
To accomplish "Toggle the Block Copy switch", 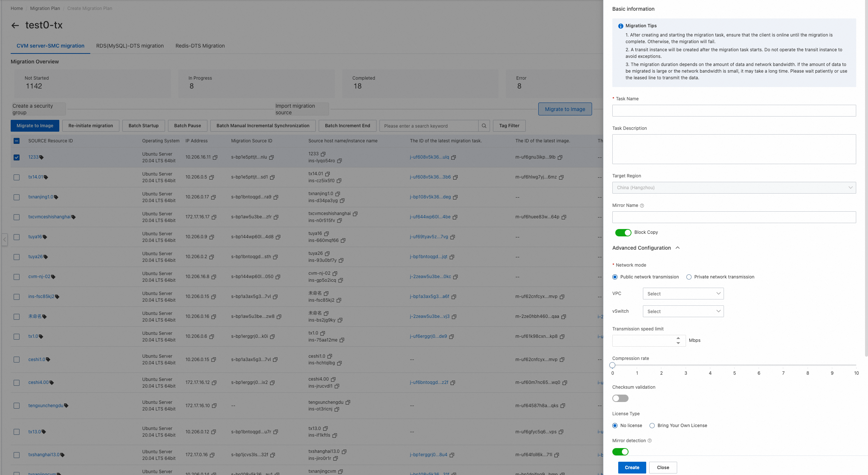I will point(623,232).
